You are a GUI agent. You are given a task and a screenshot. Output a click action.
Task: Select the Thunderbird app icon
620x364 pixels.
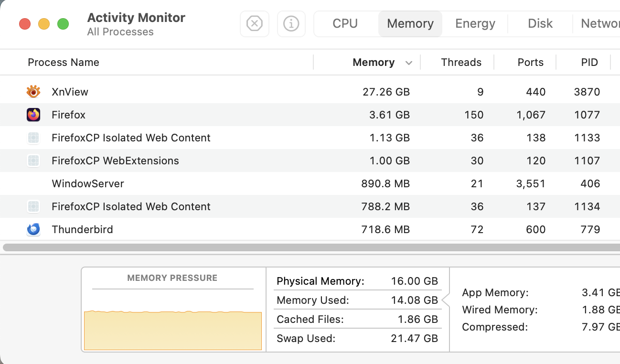click(33, 229)
